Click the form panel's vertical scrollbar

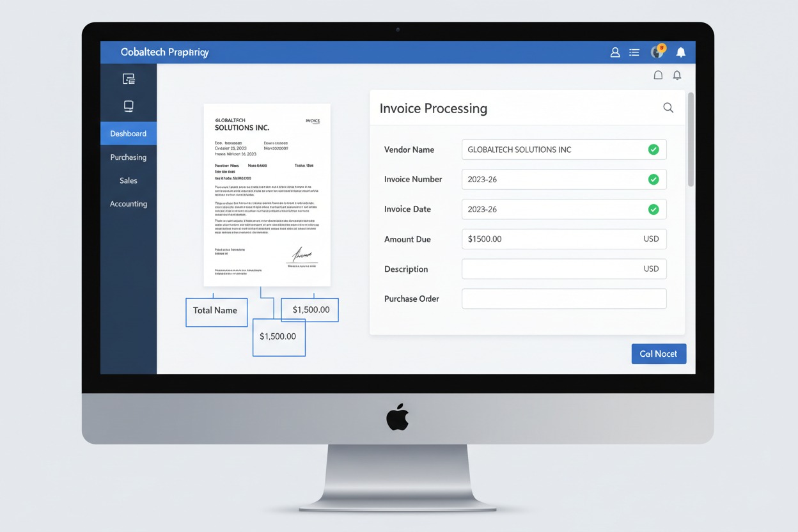point(691,139)
